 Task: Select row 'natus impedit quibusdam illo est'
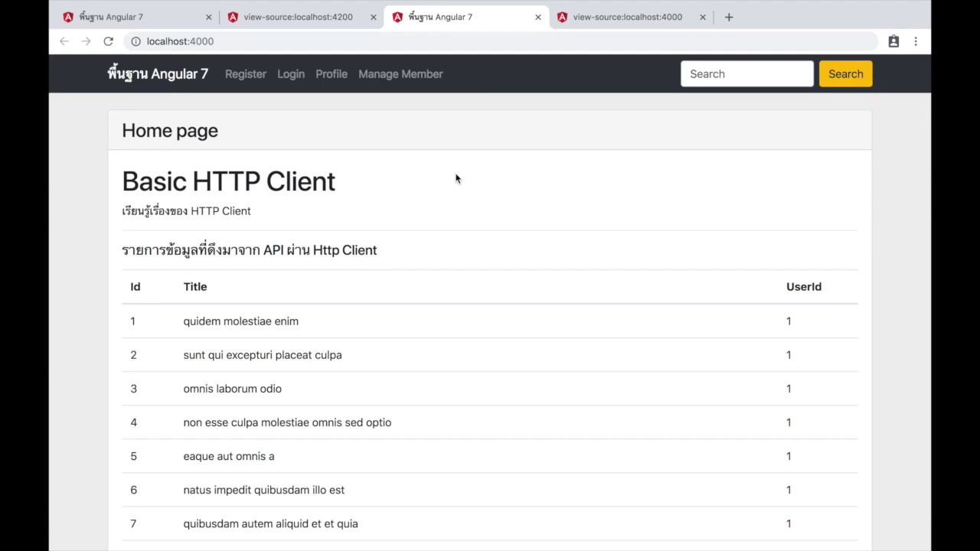pyautogui.click(x=489, y=490)
